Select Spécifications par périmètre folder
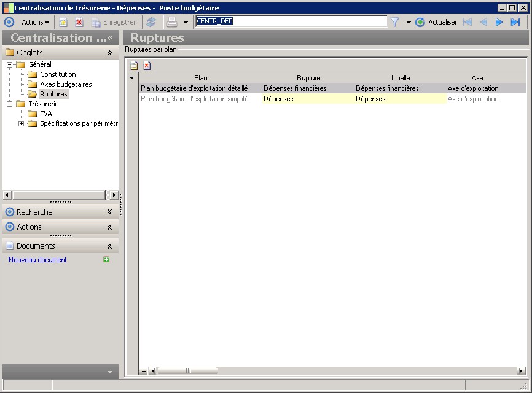 pos(73,123)
